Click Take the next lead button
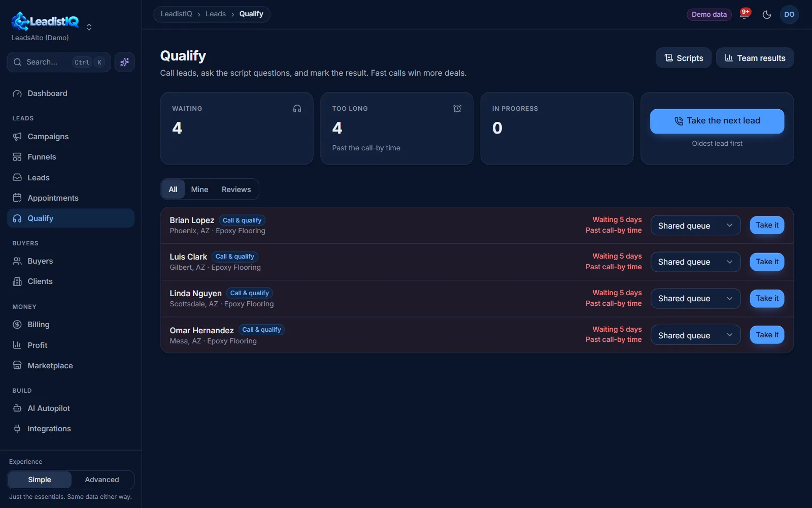Screen dimensions: 812x508 click(x=717, y=121)
